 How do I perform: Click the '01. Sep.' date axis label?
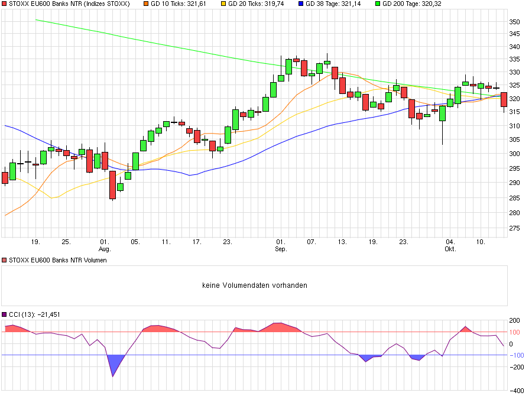tap(281, 245)
